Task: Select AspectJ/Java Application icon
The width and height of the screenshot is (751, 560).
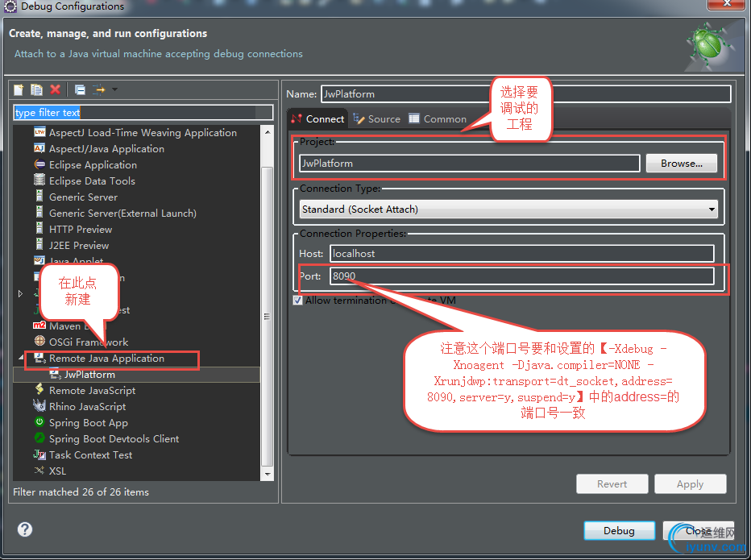Action: 39,148
